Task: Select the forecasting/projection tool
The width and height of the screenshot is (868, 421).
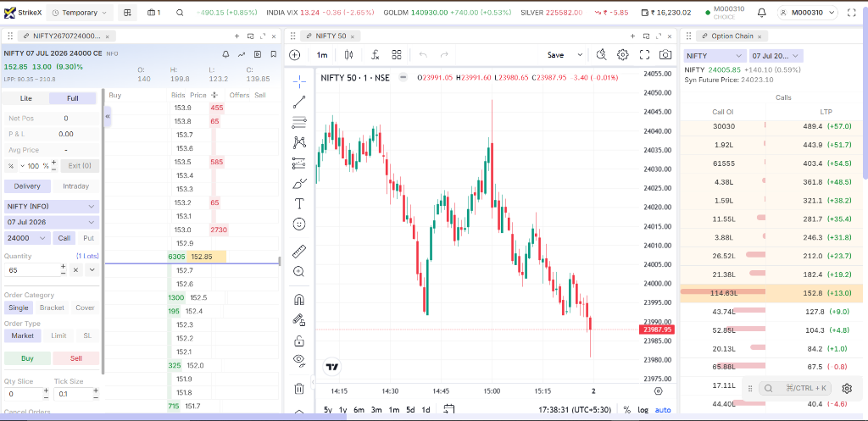Action: (299, 163)
